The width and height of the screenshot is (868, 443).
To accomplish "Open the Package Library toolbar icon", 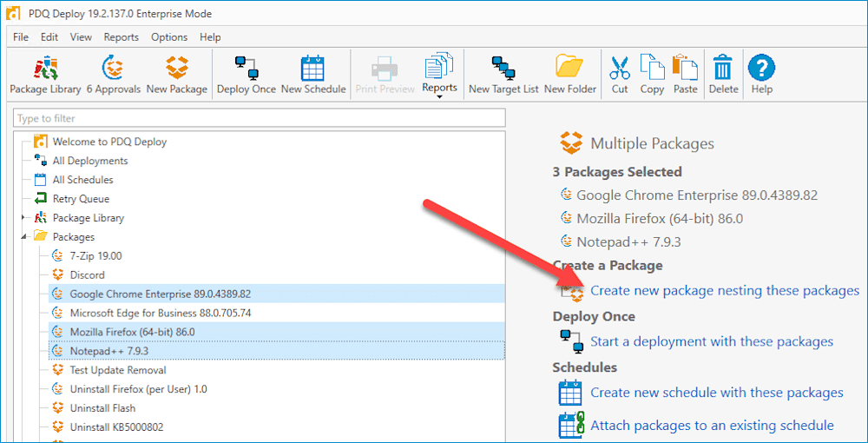I will click(x=45, y=68).
